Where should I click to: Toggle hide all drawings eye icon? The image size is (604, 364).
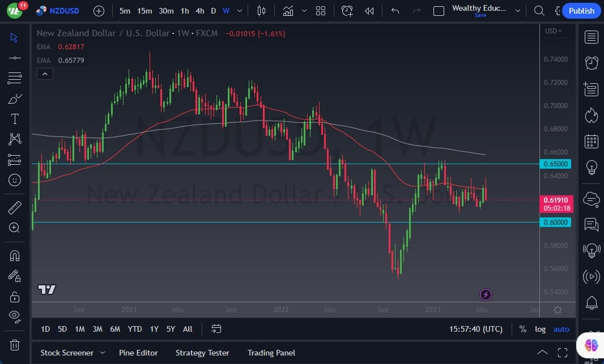[15, 316]
